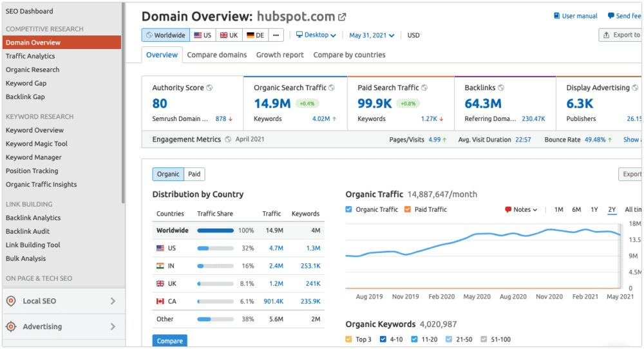Click the User manual book icon
Screen dimensions: 644x349
(x=556, y=15)
